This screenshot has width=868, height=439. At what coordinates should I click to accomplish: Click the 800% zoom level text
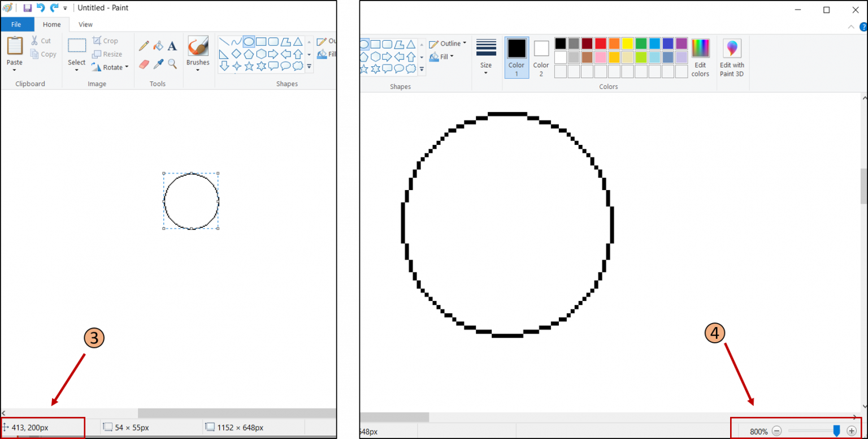point(759,432)
